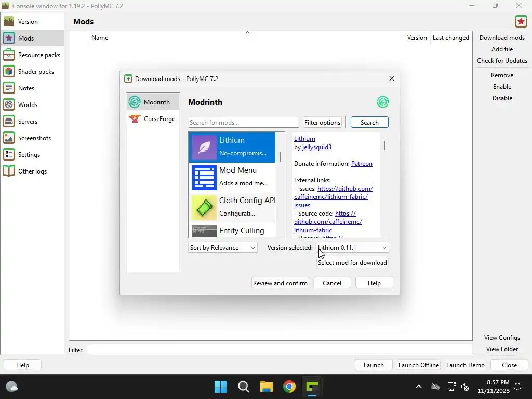
Task: Click the Launch Demo button
Action: coord(465,365)
